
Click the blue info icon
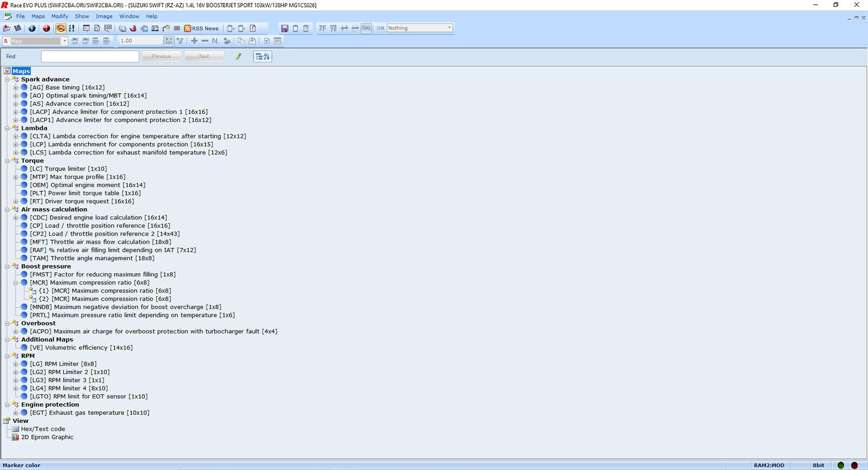[32, 28]
